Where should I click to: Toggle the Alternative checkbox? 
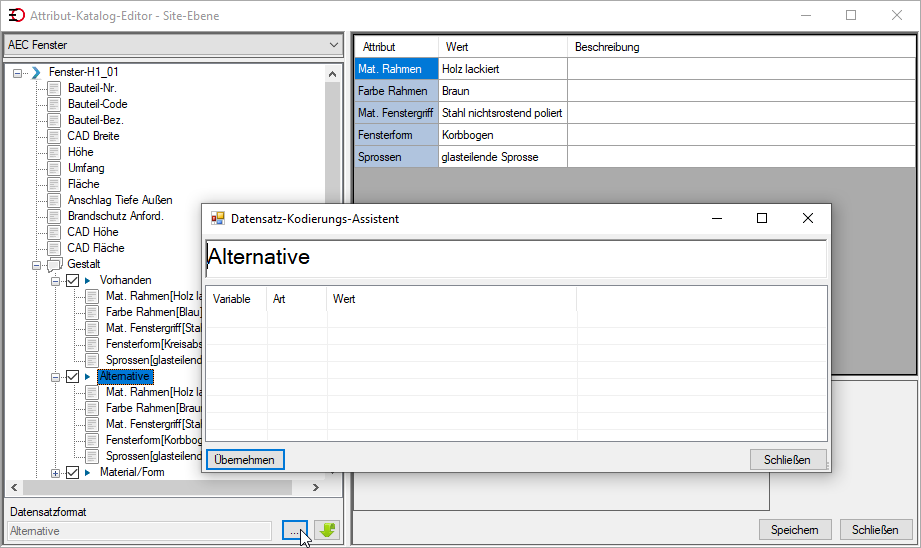[x=72, y=376]
